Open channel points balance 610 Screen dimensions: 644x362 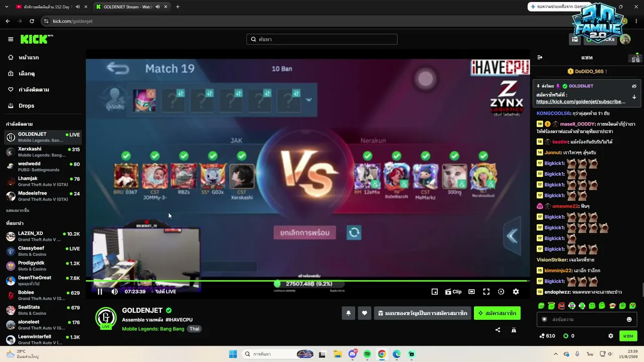click(547, 336)
